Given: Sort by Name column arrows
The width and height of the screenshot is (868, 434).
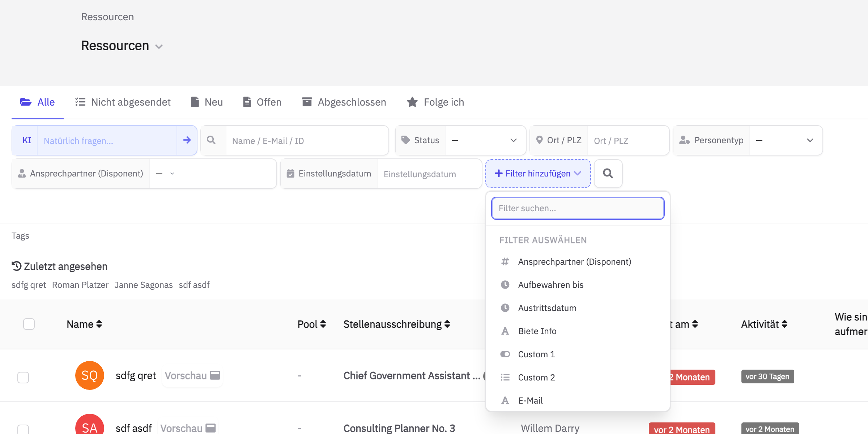Looking at the screenshot, I should (x=99, y=324).
